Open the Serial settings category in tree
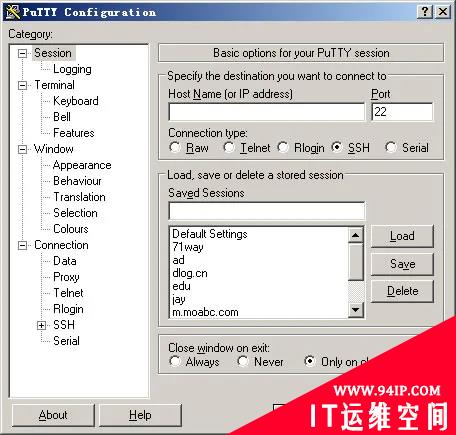The width and height of the screenshot is (456, 435). point(66,341)
